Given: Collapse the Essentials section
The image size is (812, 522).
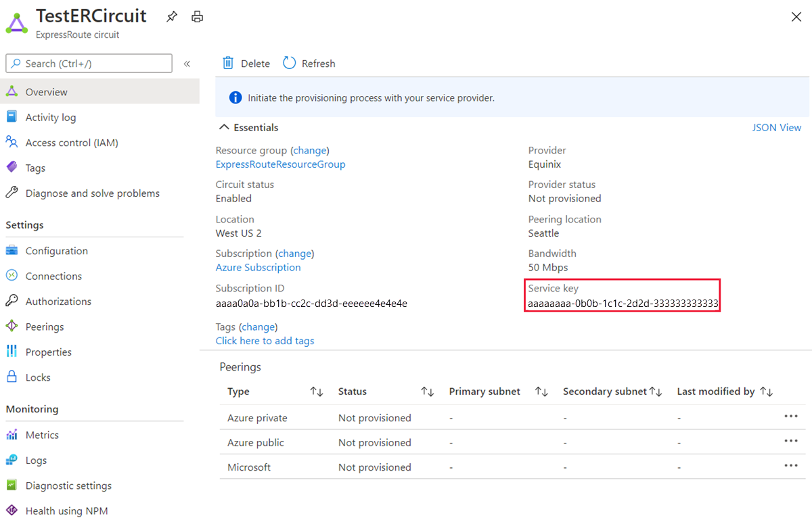Looking at the screenshot, I should tap(224, 127).
